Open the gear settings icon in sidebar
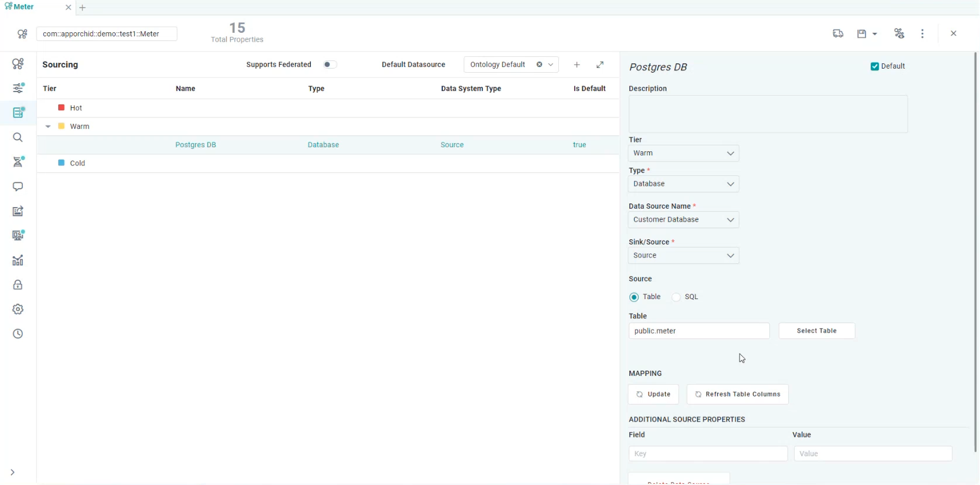 (x=18, y=310)
